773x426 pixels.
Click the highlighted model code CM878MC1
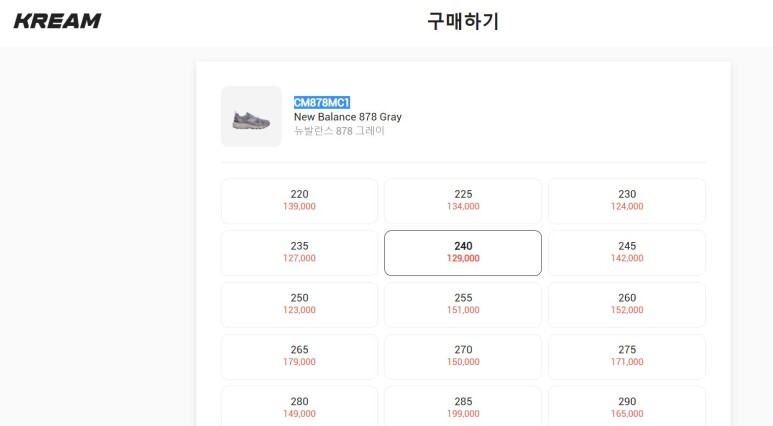point(322,103)
